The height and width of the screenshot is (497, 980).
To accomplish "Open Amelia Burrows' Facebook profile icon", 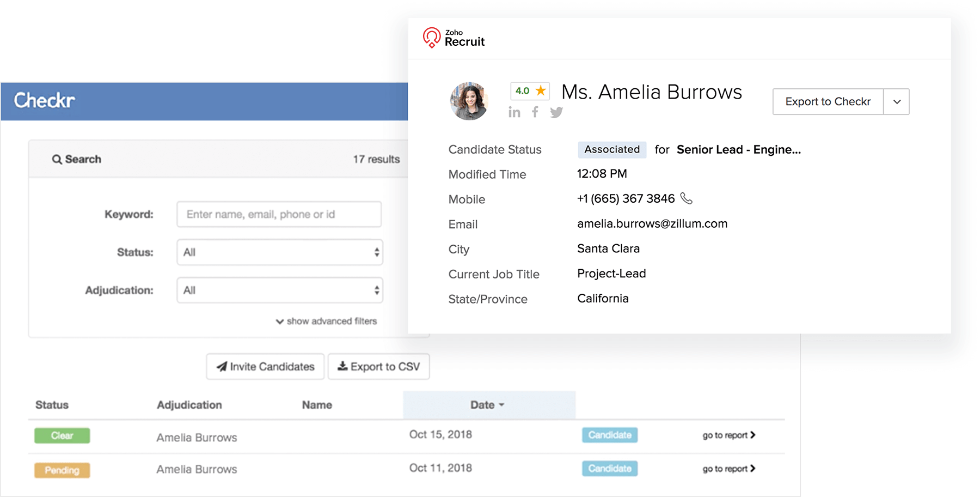I will [535, 112].
